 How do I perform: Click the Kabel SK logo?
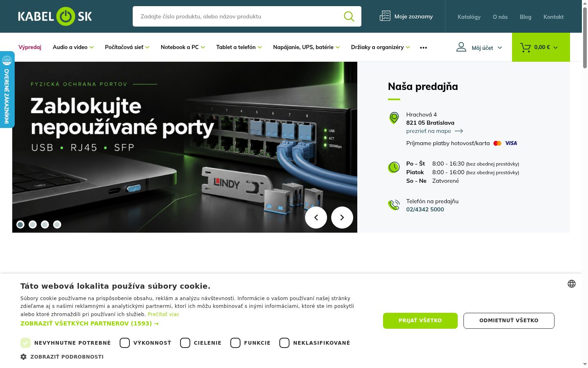(x=55, y=16)
